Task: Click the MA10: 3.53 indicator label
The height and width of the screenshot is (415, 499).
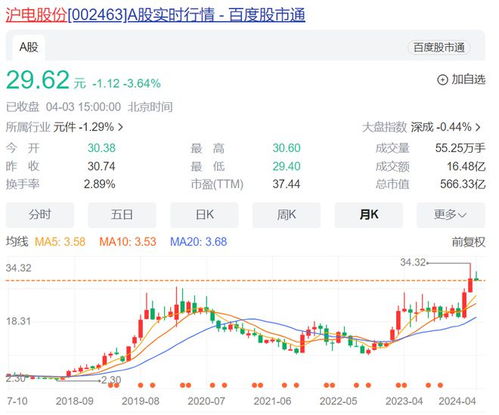Action: [128, 242]
